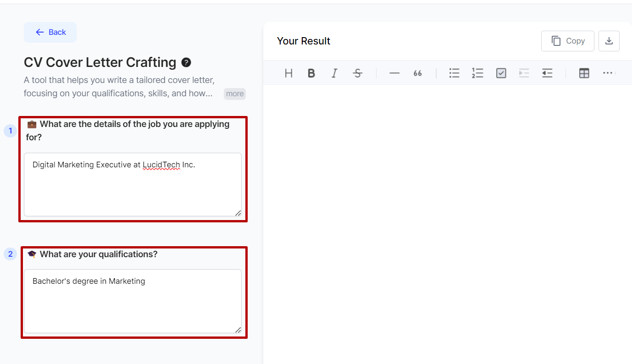Click the indent icon

(524, 73)
